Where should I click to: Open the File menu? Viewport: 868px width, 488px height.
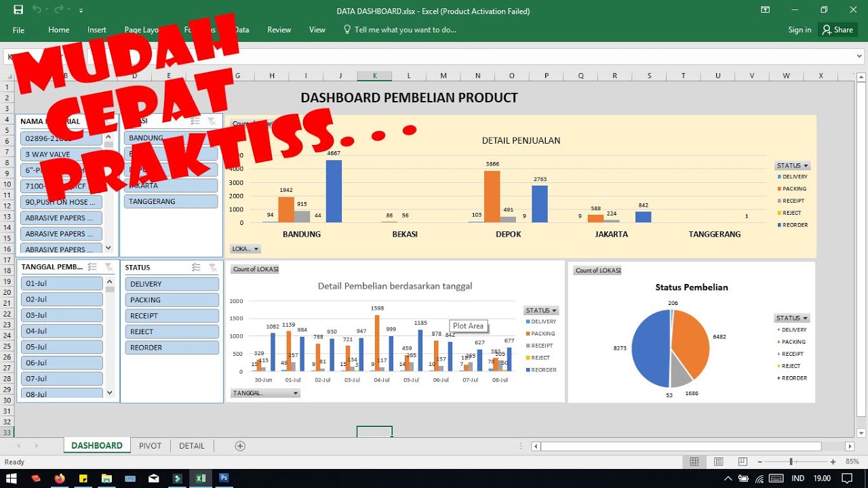click(x=18, y=30)
